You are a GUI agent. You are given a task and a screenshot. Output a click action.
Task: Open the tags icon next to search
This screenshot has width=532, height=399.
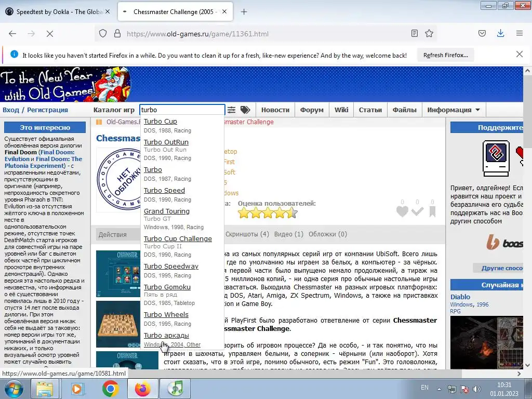(x=245, y=110)
